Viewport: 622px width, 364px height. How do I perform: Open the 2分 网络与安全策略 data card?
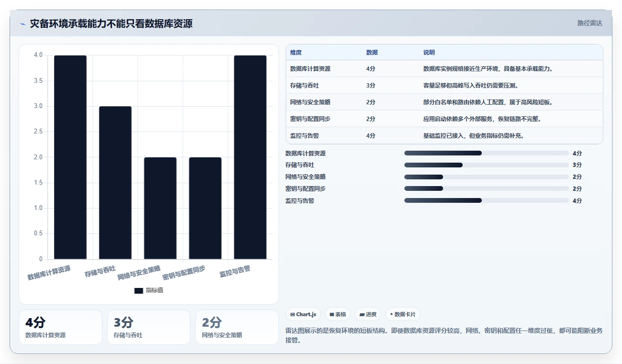coord(237,327)
